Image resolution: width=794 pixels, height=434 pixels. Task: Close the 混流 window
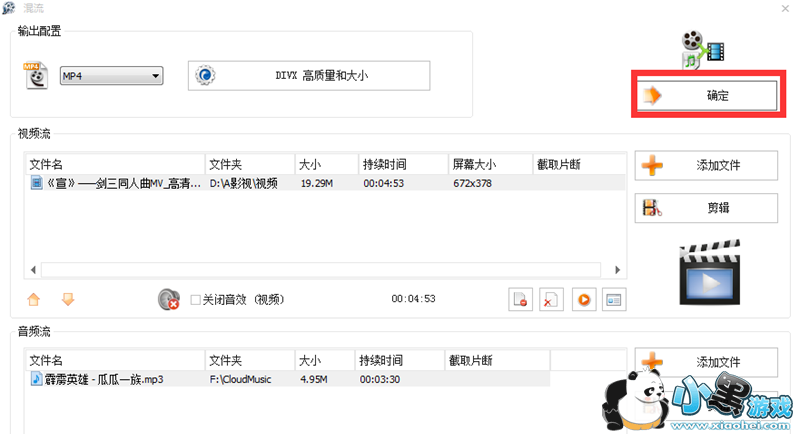click(785, 8)
